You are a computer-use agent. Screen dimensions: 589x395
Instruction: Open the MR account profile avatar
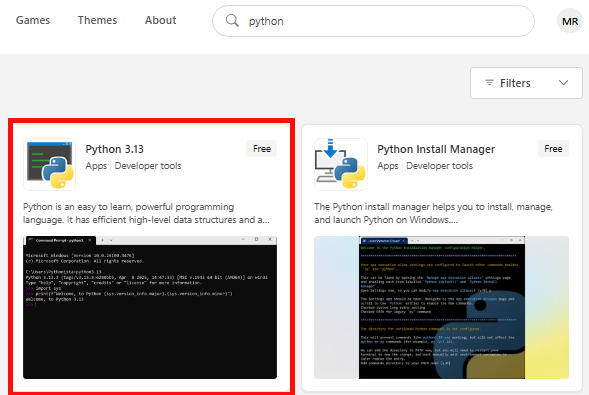(570, 21)
